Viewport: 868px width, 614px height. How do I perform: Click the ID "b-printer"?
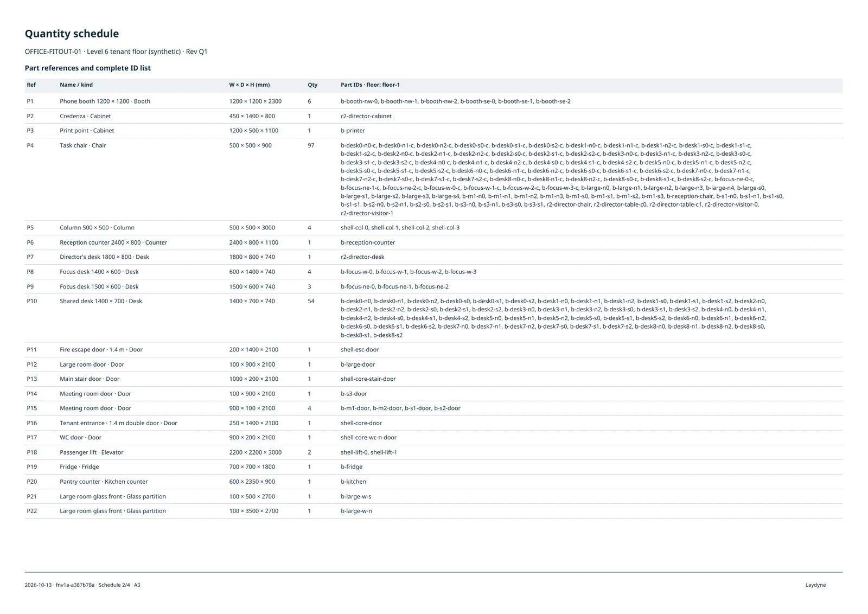[x=353, y=131]
